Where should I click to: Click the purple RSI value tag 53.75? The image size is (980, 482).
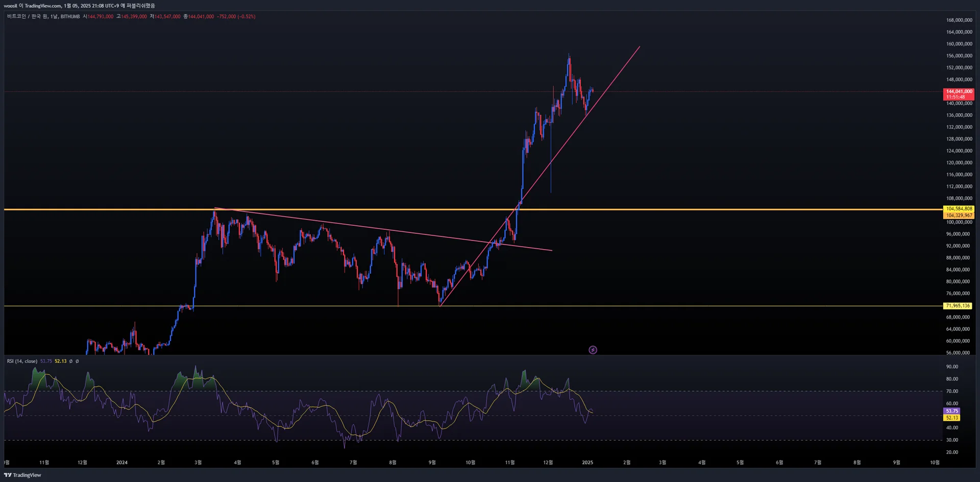pos(952,411)
